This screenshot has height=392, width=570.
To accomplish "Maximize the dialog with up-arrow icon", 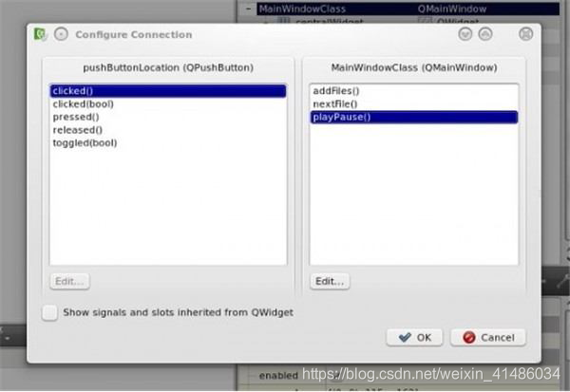I will pyautogui.click(x=485, y=34).
